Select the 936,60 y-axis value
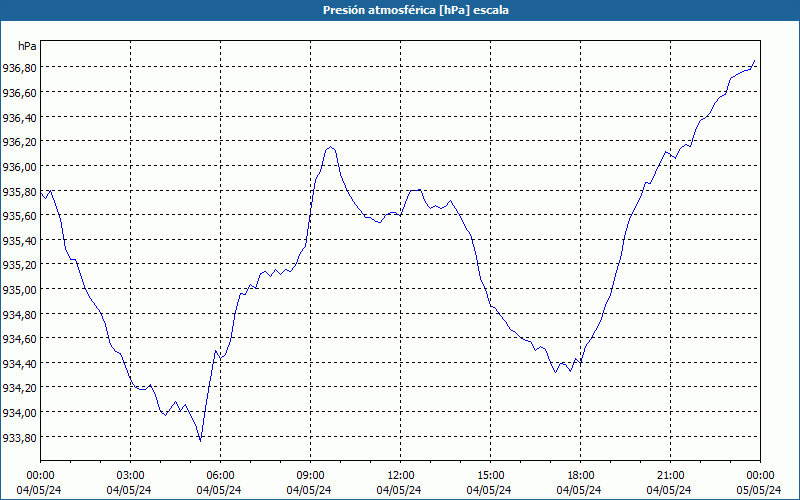The image size is (800, 500). (19, 93)
